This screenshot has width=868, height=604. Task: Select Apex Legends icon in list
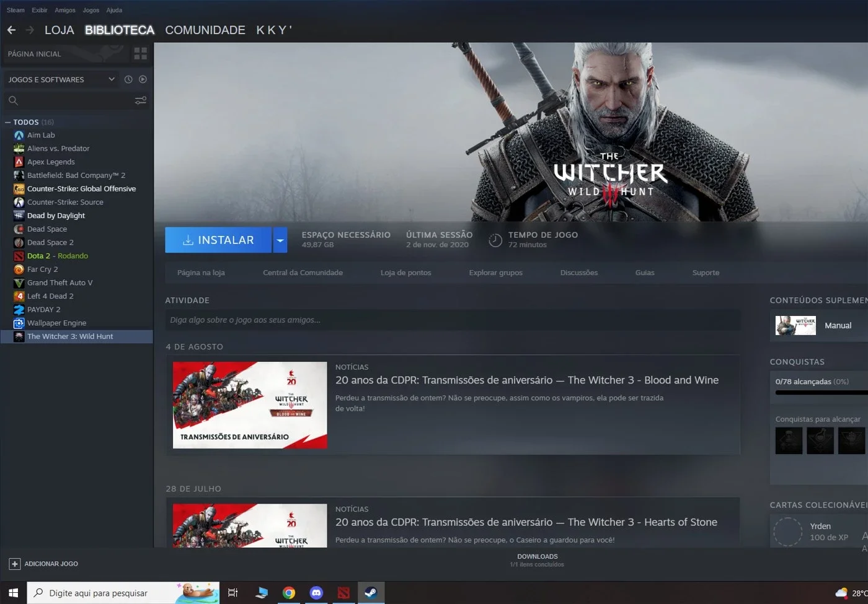pyautogui.click(x=19, y=162)
